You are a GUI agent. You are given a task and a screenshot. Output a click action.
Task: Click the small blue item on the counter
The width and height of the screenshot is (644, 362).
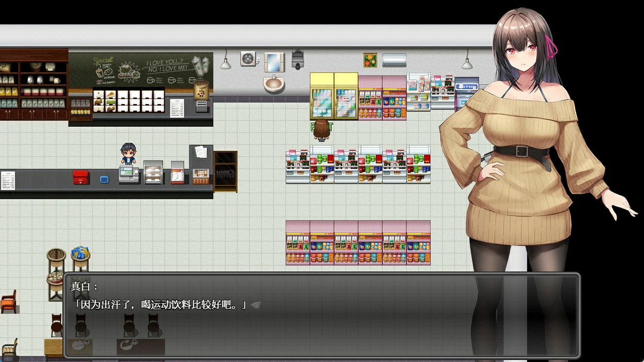tap(105, 179)
